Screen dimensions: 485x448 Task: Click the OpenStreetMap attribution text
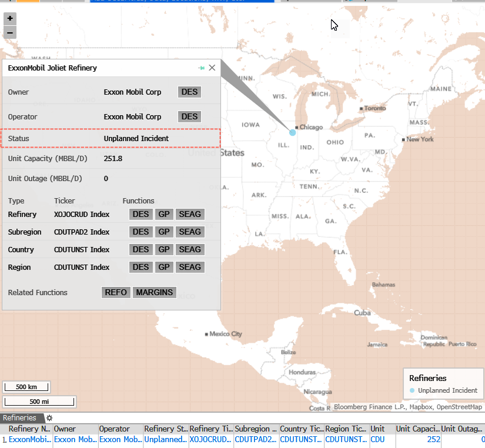coord(459,407)
